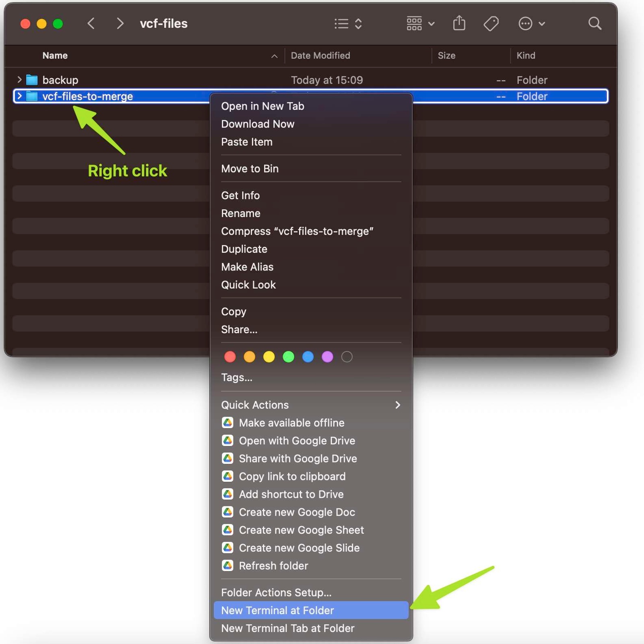Screen dimensions: 644x644
Task: Go forward using the right chevron button
Action: 120,24
